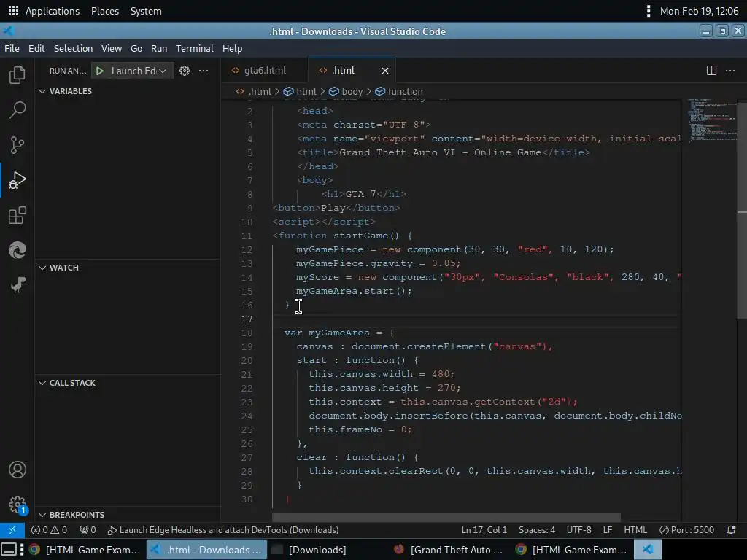Viewport: 747px width, 560px height.
Task: Open the Help menu
Action: [x=233, y=49]
